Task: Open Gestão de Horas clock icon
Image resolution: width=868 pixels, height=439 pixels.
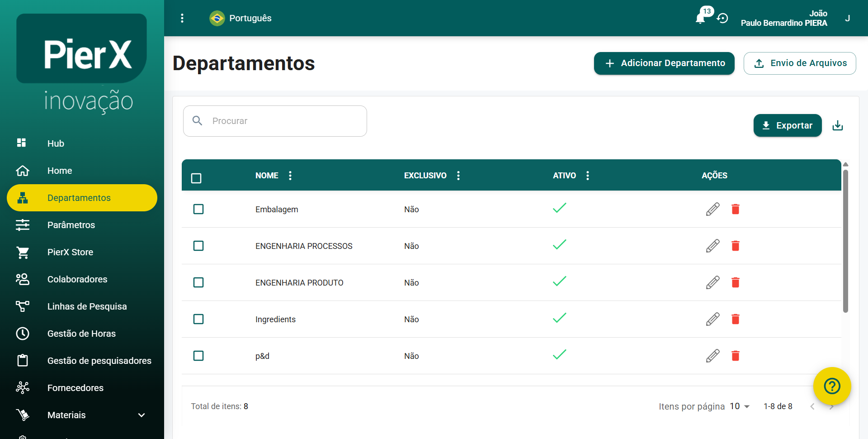Action: [23, 334]
